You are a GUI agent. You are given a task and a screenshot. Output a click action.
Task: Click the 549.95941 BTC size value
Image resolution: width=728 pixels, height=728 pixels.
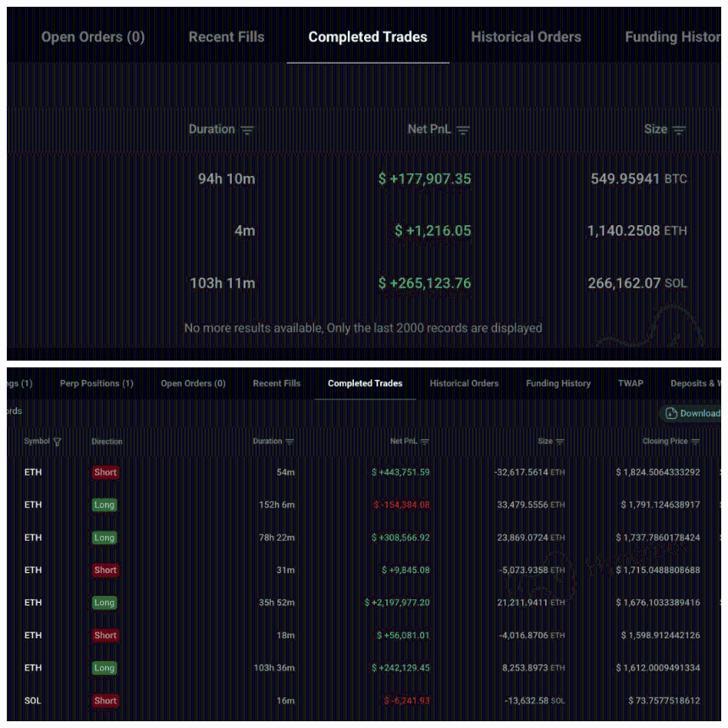point(638,179)
